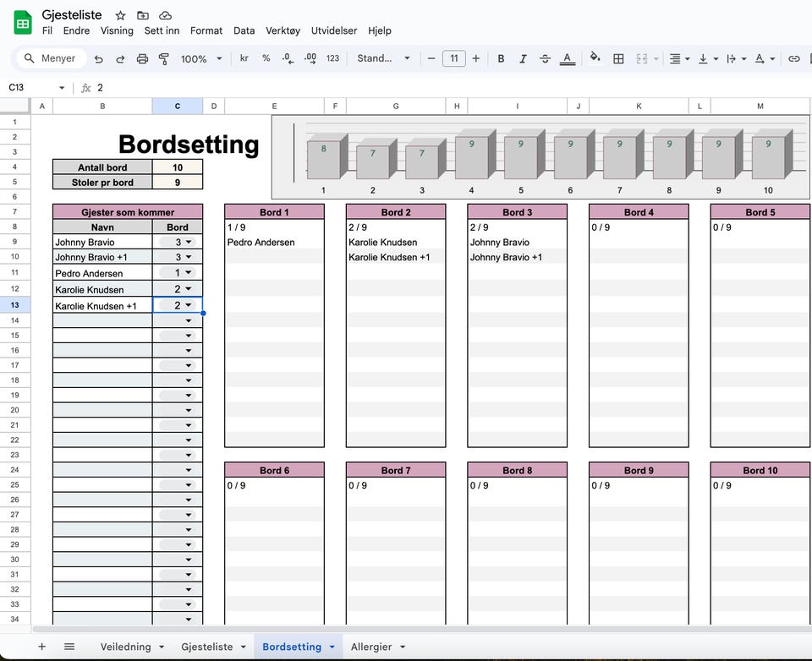The image size is (812, 661).
Task: Select the paint format tool
Action: click(164, 59)
